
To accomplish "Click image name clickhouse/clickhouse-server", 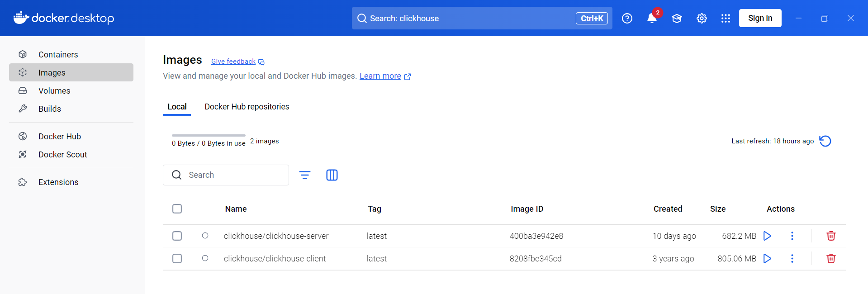I will tap(276, 236).
